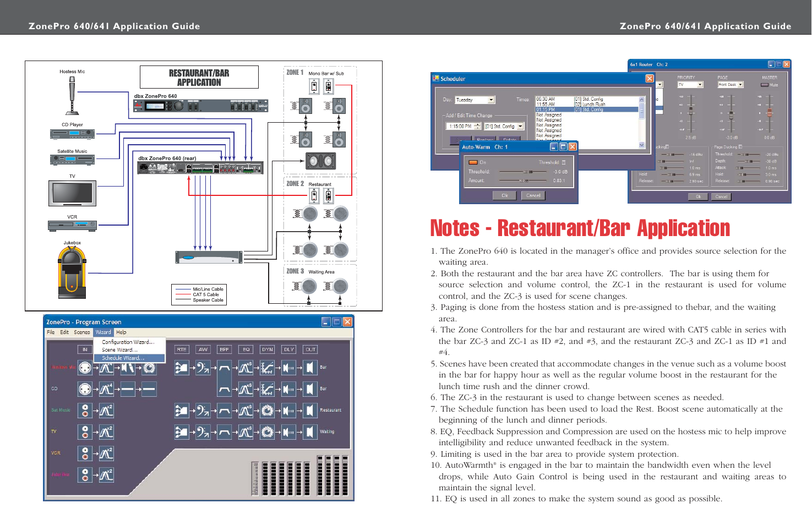Click Ok in the 6x1 Router window
Viewport: 812px width, 525px height.
[699, 196]
